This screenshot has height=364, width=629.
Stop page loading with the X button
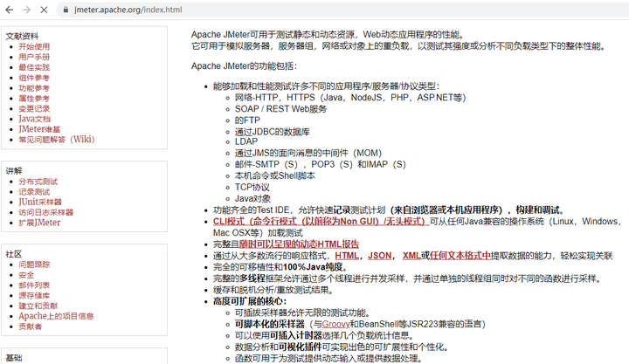pos(45,10)
